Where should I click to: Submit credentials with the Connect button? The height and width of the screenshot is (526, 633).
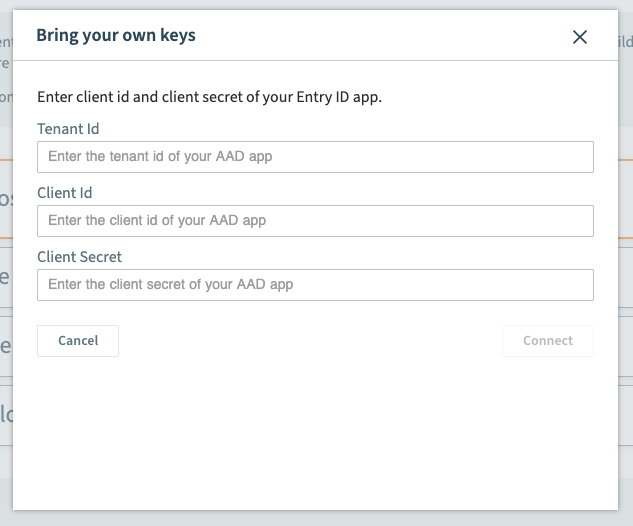click(548, 341)
